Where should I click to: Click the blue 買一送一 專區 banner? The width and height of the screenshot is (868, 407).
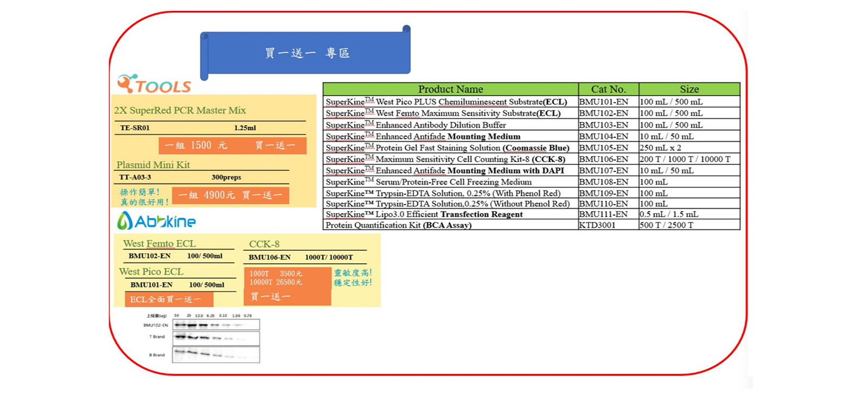coord(305,53)
